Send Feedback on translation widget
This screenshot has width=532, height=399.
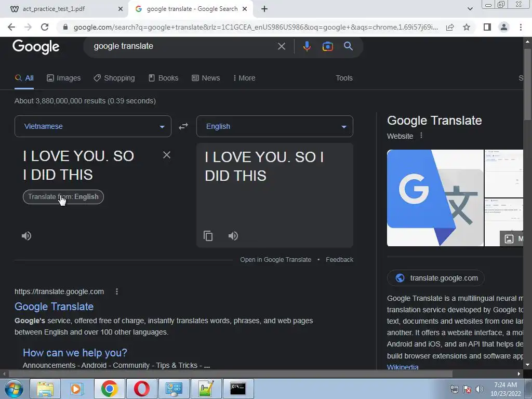coord(339,260)
